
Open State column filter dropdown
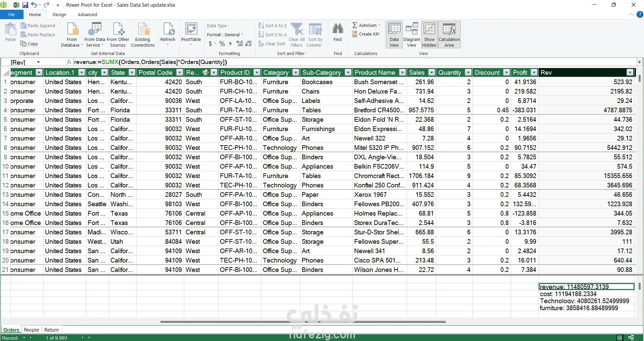point(132,72)
